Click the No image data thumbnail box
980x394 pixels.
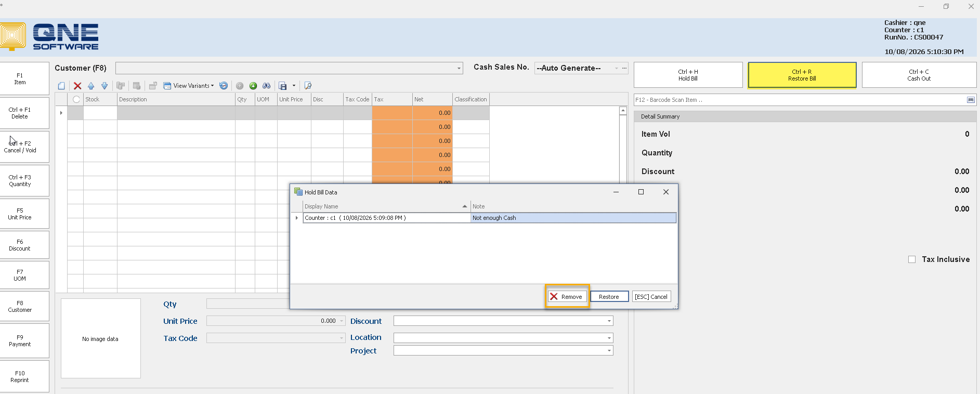click(x=101, y=338)
